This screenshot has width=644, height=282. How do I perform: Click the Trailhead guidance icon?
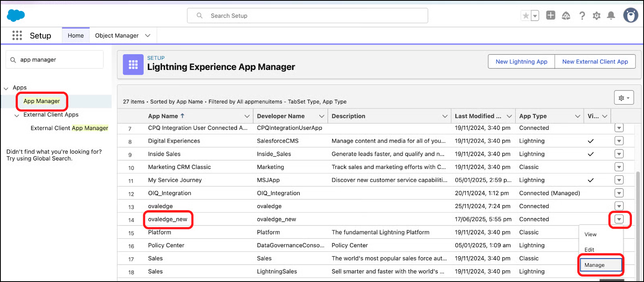[x=566, y=16]
